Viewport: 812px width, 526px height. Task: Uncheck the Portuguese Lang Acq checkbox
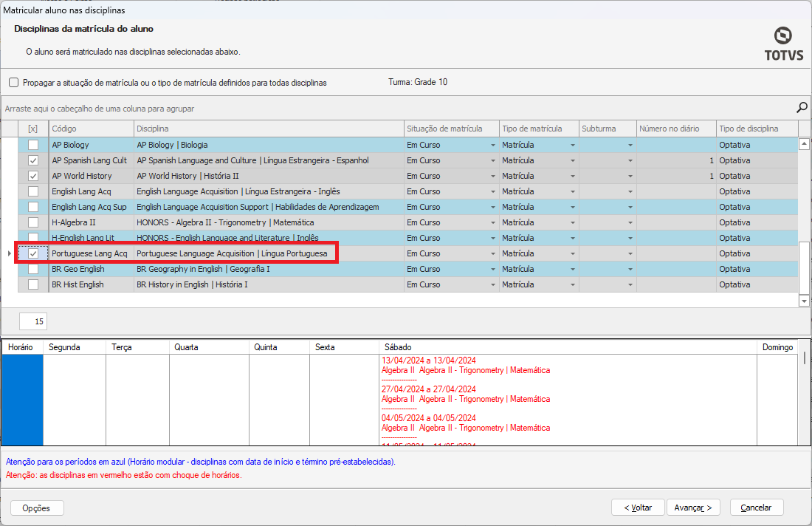click(33, 253)
